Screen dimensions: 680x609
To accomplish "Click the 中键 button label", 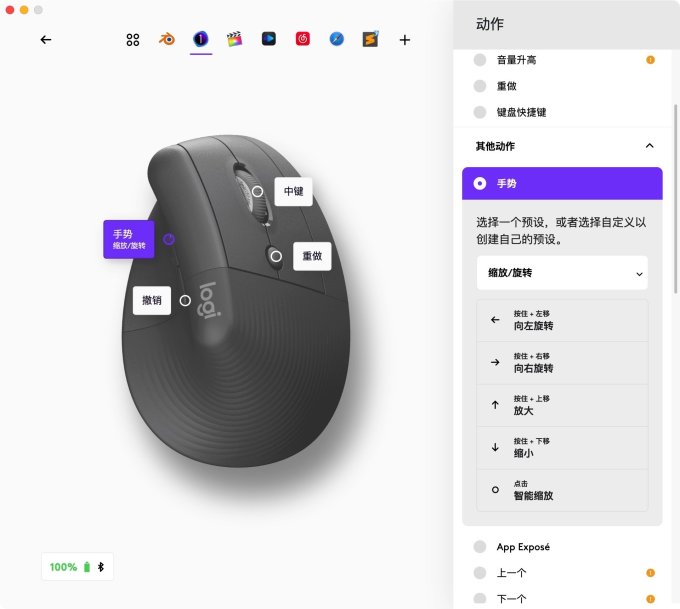I will click(294, 191).
